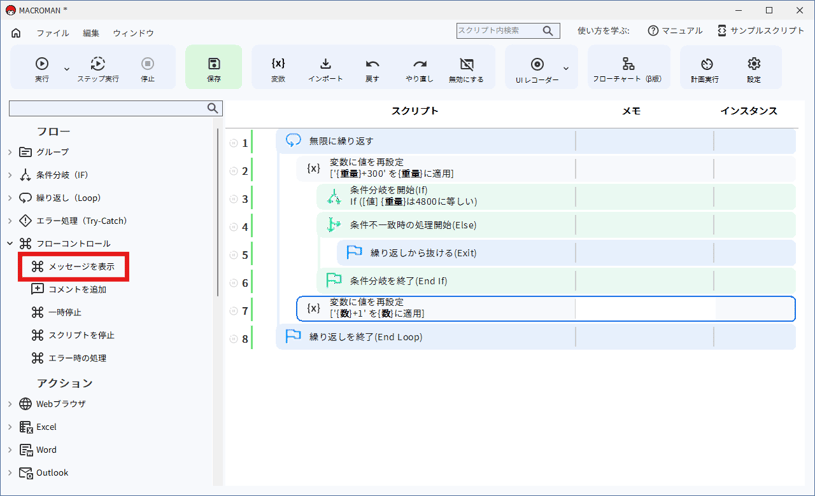
Task: Click magnifier icon in script search box
Action: [548, 31]
